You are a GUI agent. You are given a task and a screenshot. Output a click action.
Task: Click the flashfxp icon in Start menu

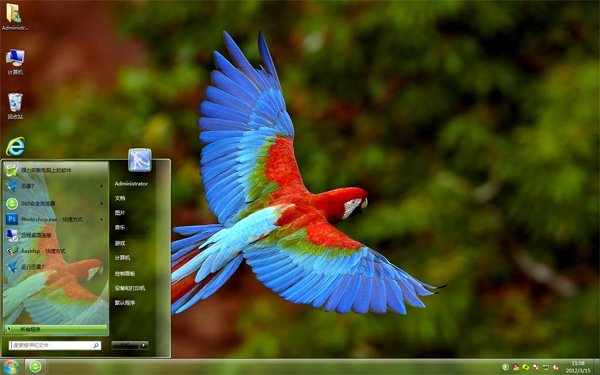coord(12,251)
